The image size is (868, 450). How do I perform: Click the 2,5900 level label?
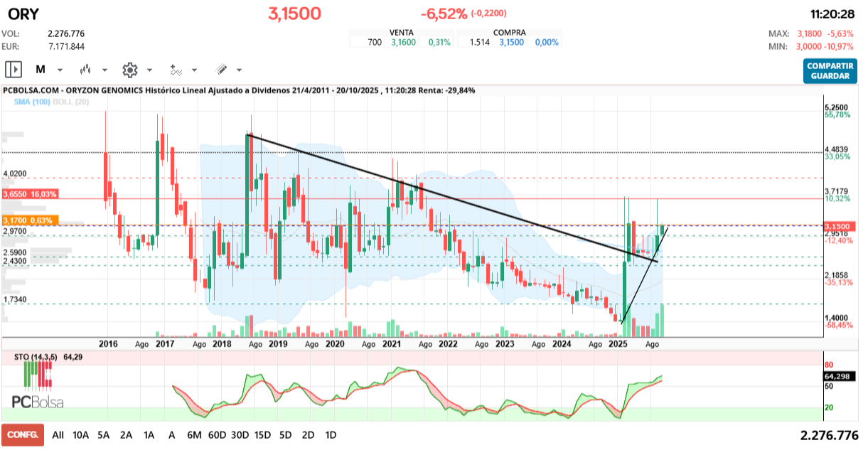[15, 252]
